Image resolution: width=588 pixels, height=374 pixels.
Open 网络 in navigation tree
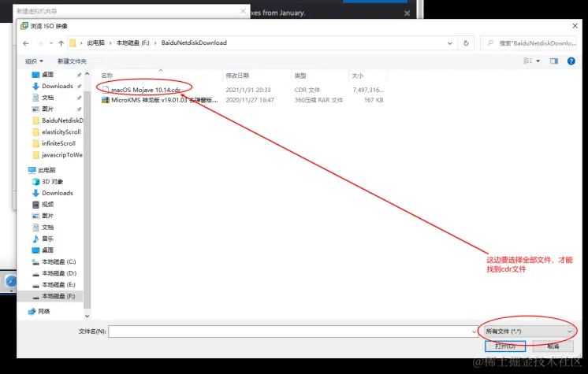coord(44,311)
